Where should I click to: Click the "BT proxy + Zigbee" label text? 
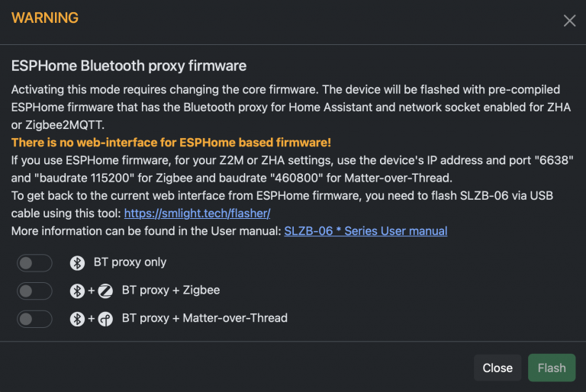(x=171, y=291)
